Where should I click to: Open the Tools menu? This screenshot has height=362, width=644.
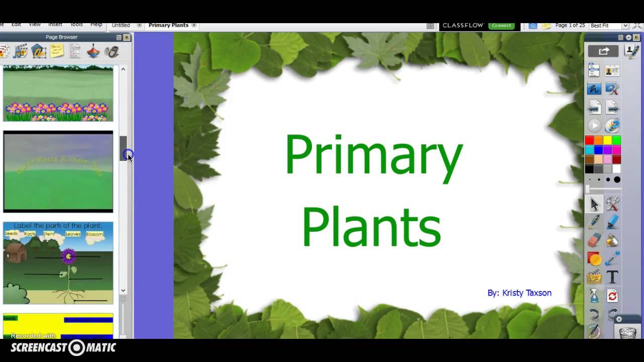tap(76, 24)
